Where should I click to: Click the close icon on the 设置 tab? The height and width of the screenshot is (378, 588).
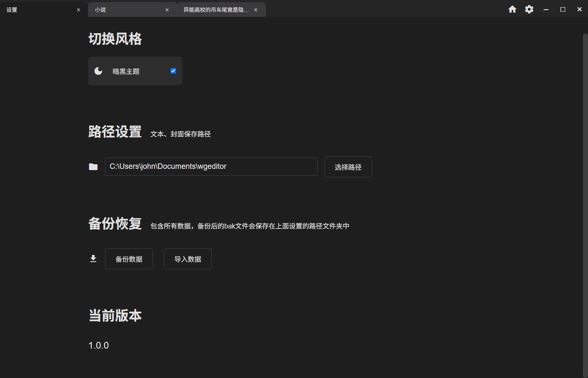click(78, 9)
